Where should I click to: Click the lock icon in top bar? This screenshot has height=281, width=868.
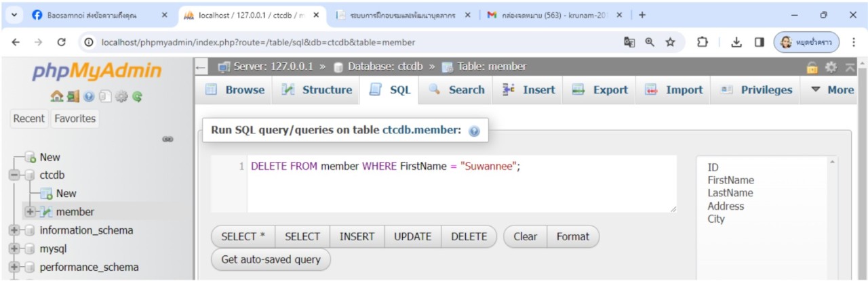click(812, 67)
